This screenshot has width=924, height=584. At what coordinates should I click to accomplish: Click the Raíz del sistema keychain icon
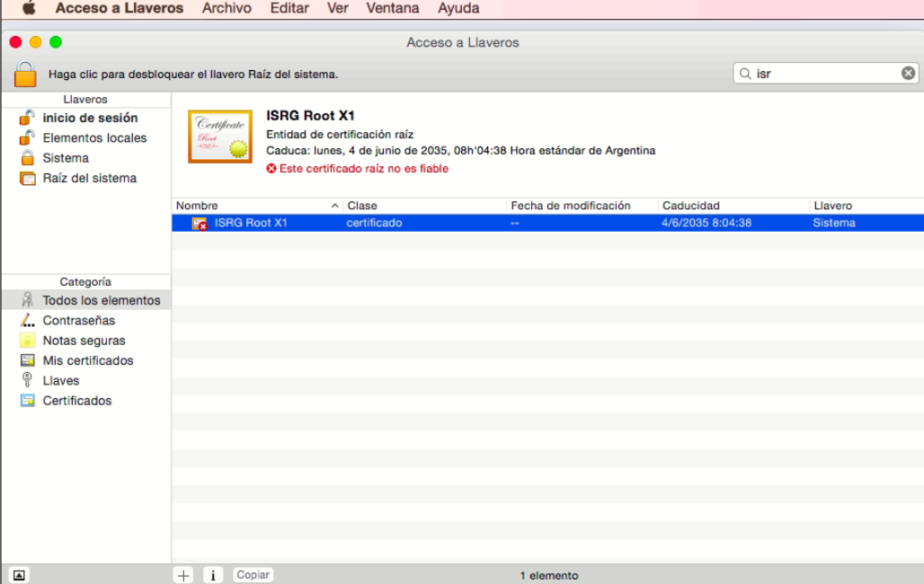pyautogui.click(x=27, y=178)
